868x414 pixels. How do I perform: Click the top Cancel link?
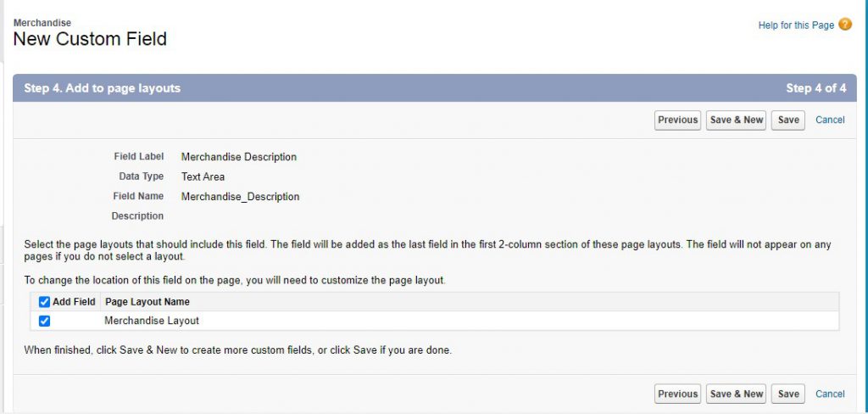tap(830, 120)
